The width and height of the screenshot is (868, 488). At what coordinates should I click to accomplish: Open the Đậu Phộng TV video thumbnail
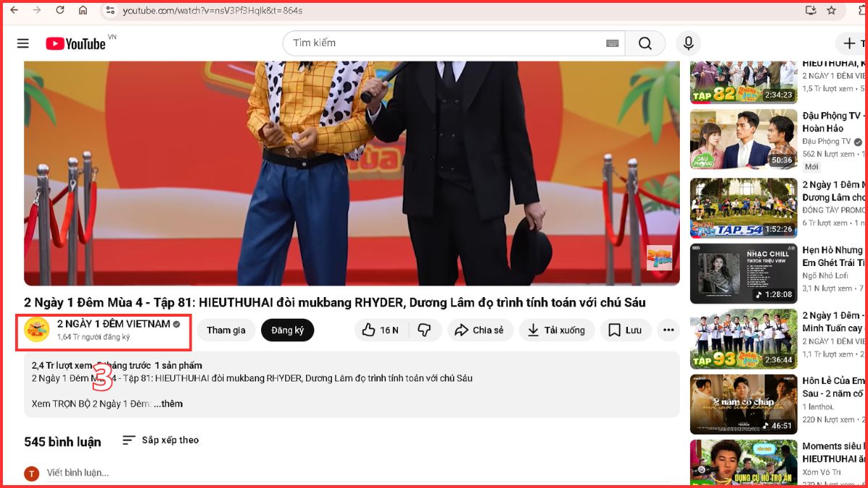743,140
